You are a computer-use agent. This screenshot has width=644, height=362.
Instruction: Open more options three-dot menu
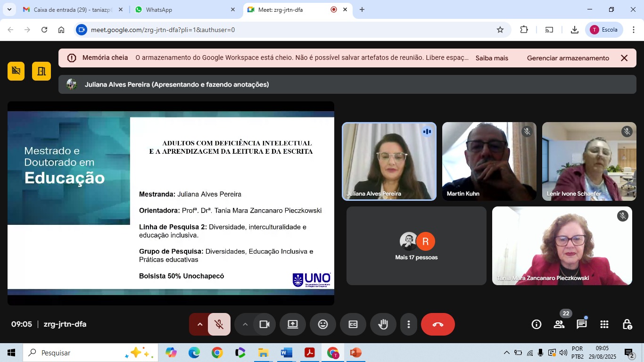coord(408,324)
